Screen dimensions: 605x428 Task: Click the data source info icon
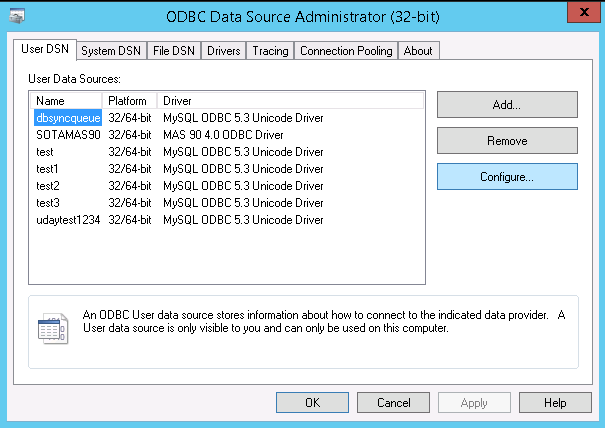pyautogui.click(x=51, y=328)
